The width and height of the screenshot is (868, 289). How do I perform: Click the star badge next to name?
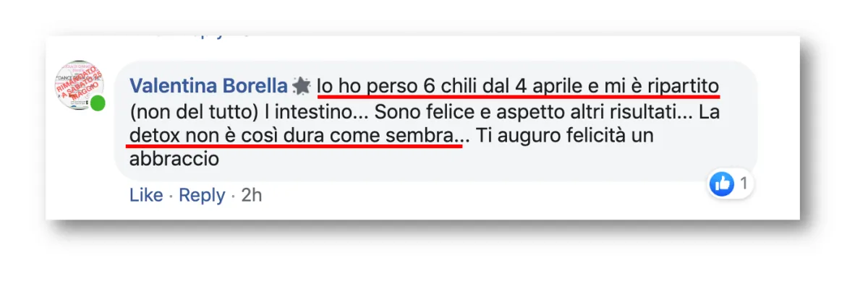coord(302,86)
